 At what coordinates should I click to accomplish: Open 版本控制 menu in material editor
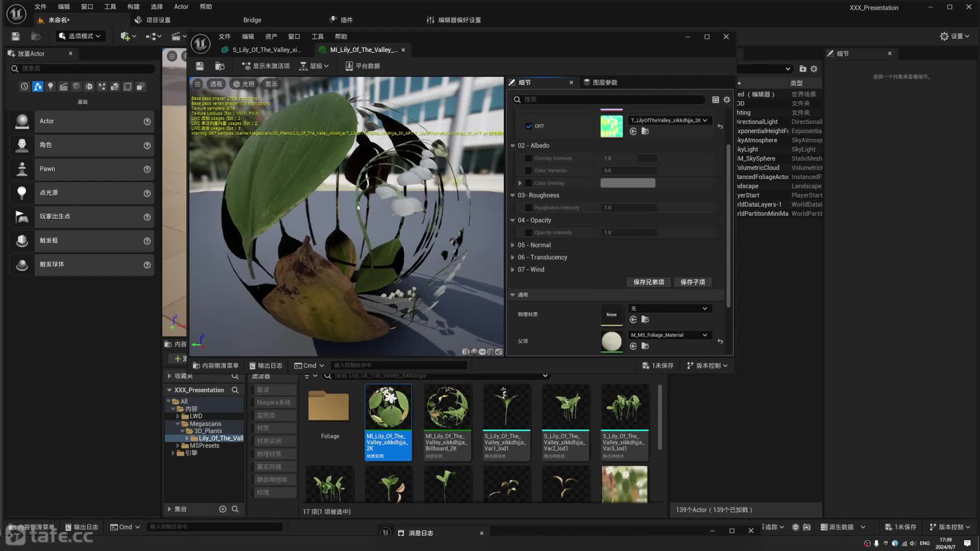[x=707, y=366]
